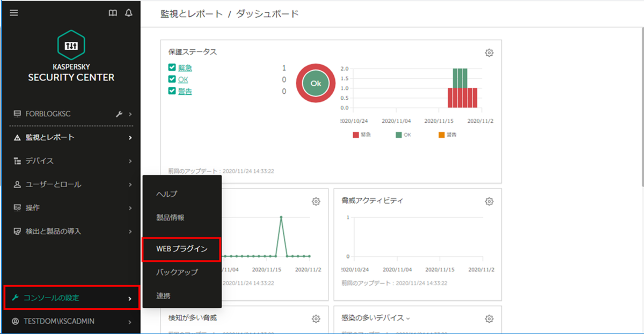The height and width of the screenshot is (334, 644).
Task: Open the navigation hamburger menu
Action: tap(13, 13)
